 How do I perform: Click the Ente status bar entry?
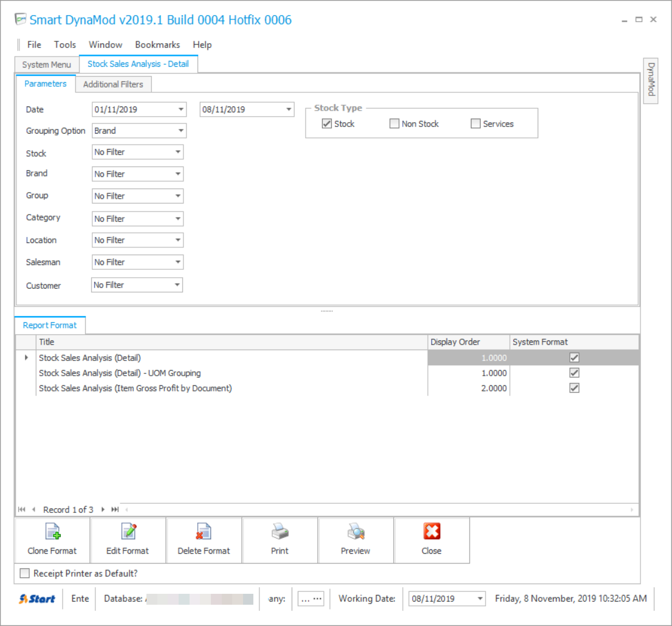pos(80,599)
